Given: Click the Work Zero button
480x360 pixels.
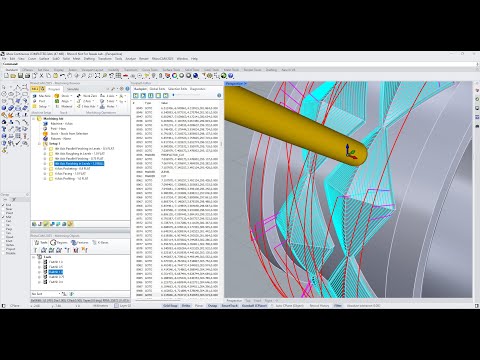Looking at the screenshot, I should pos(87,96).
